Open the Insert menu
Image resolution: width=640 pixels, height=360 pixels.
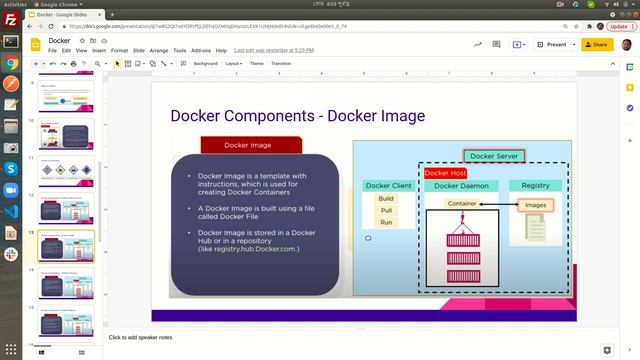(99, 51)
